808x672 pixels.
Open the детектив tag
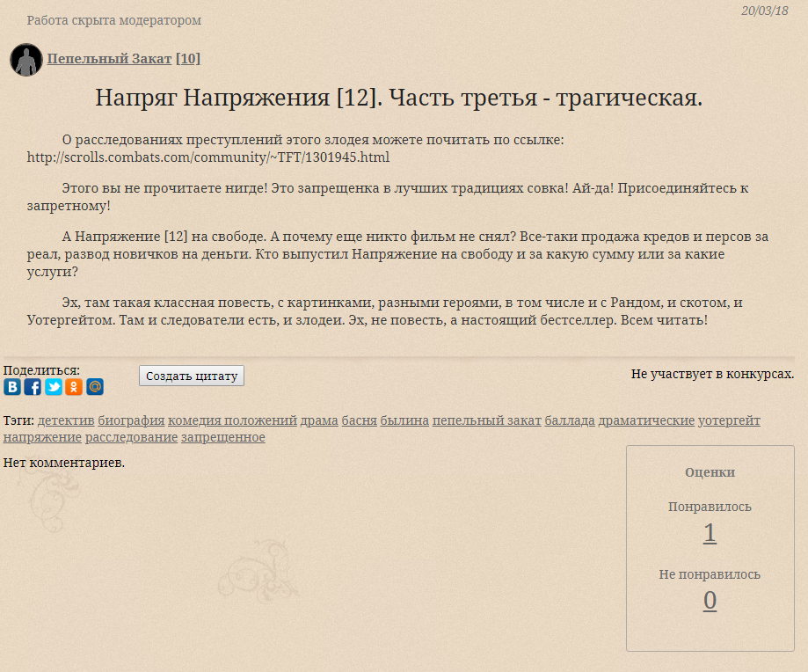coord(66,420)
